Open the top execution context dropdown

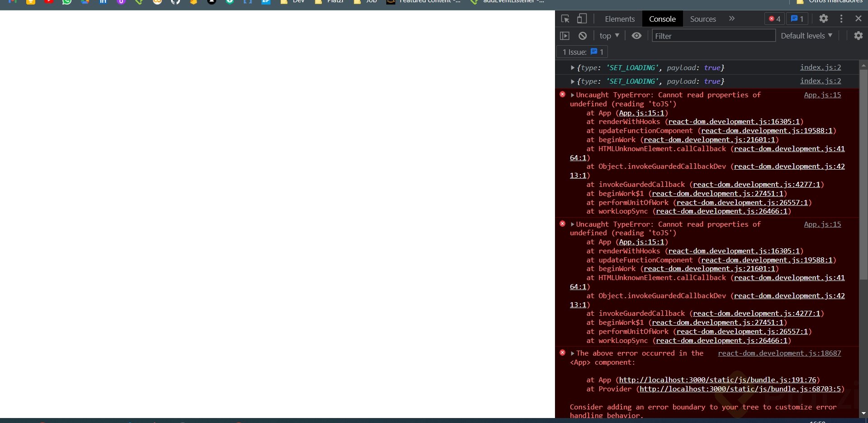[609, 35]
